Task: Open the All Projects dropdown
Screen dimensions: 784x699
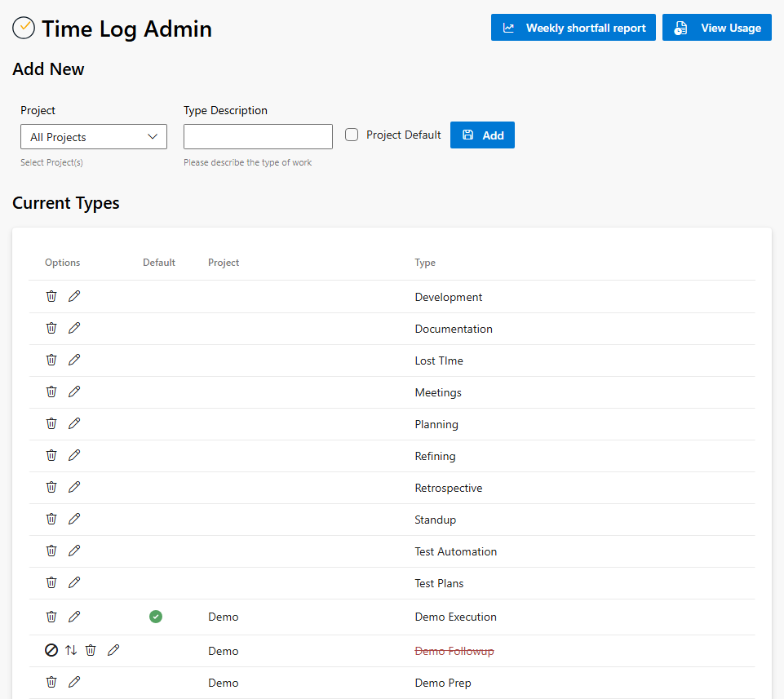Action: tap(94, 136)
